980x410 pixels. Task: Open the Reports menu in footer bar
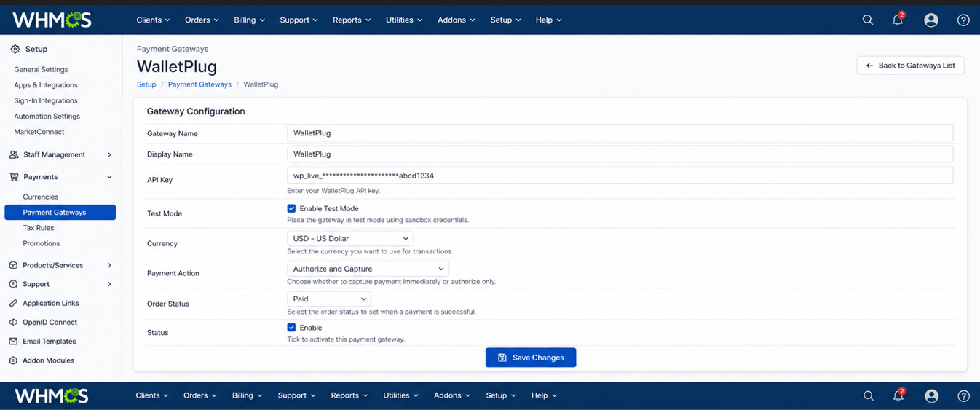[349, 395]
